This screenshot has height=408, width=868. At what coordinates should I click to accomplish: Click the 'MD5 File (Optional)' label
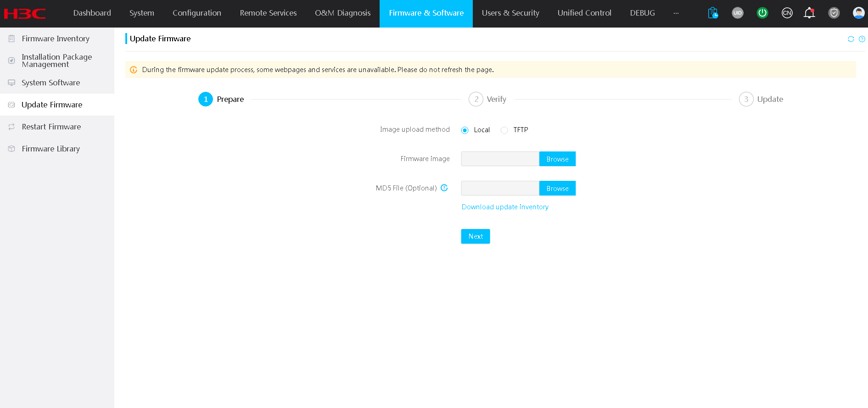[x=406, y=188]
